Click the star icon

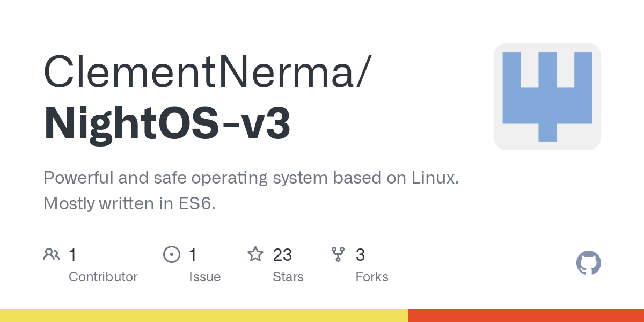[255, 254]
